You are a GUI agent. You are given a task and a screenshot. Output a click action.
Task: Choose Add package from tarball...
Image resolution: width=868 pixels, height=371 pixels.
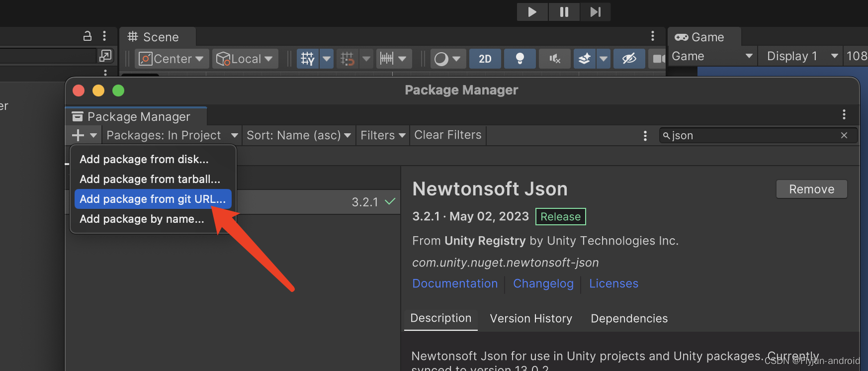pos(153,179)
